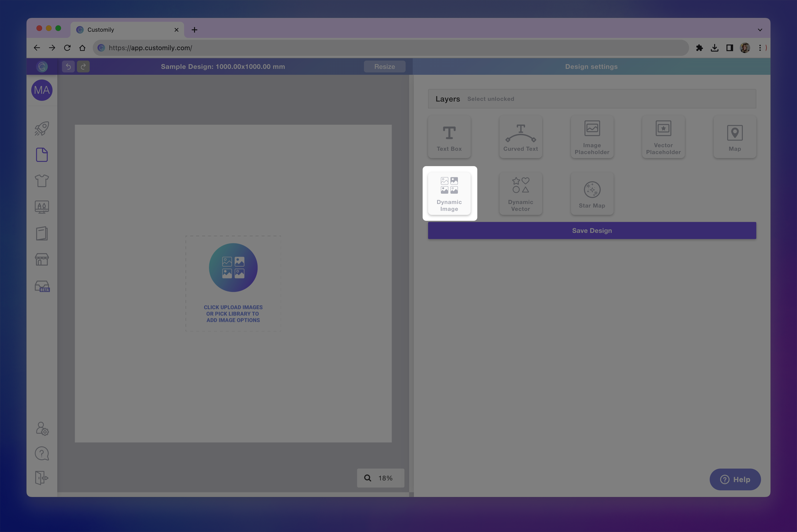This screenshot has height=532, width=797.
Task: Toggle the Select unlocked option
Action: pos(490,99)
